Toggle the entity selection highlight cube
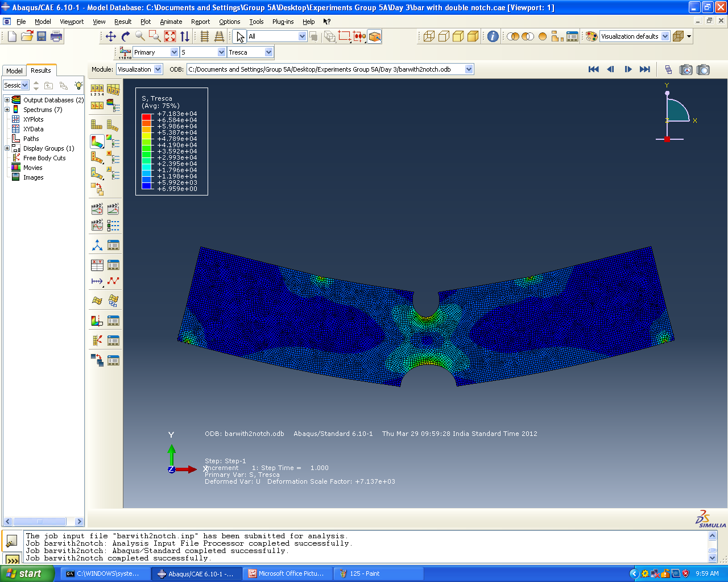Screen dimensions: 728x582 point(374,36)
